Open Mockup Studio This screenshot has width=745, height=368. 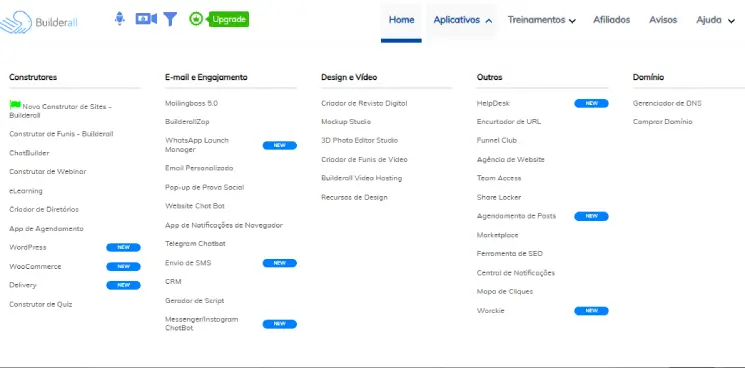346,122
